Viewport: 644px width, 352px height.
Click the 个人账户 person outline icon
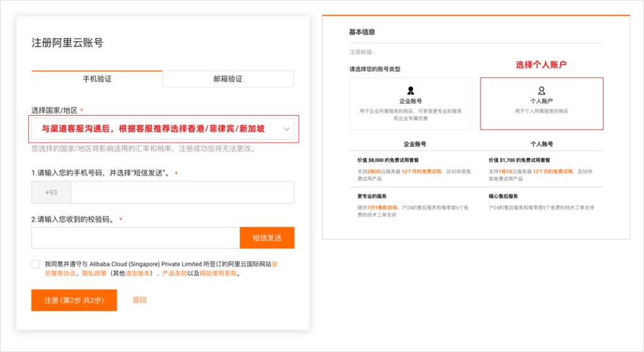pyautogui.click(x=541, y=91)
